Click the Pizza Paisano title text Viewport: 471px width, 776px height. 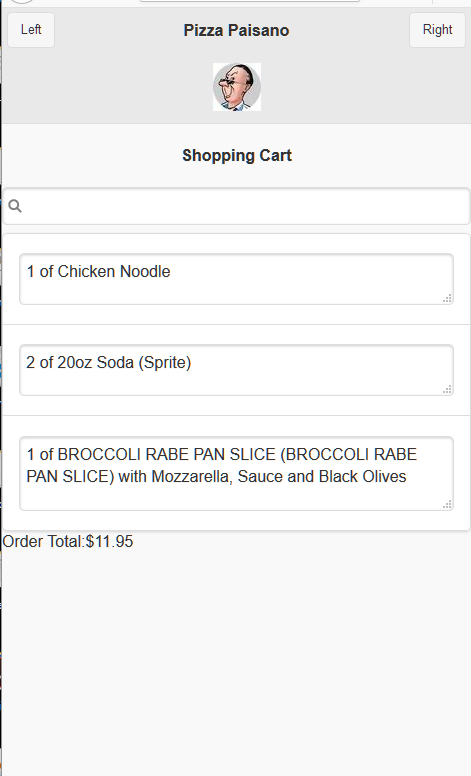coord(236,30)
